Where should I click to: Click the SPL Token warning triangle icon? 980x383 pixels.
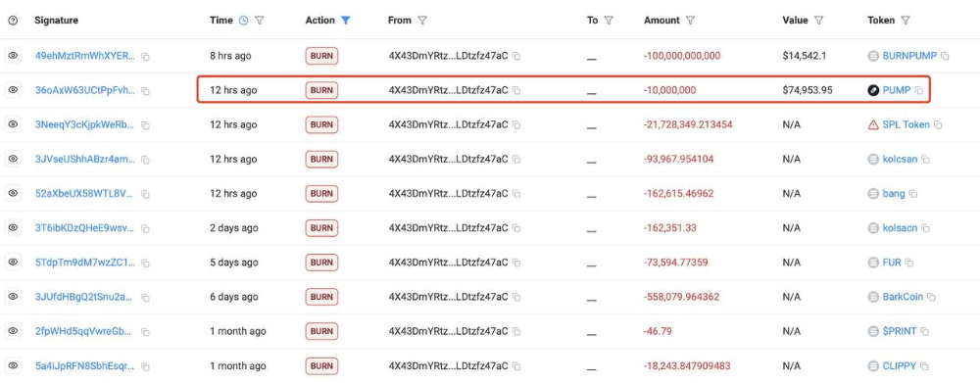coord(873,125)
